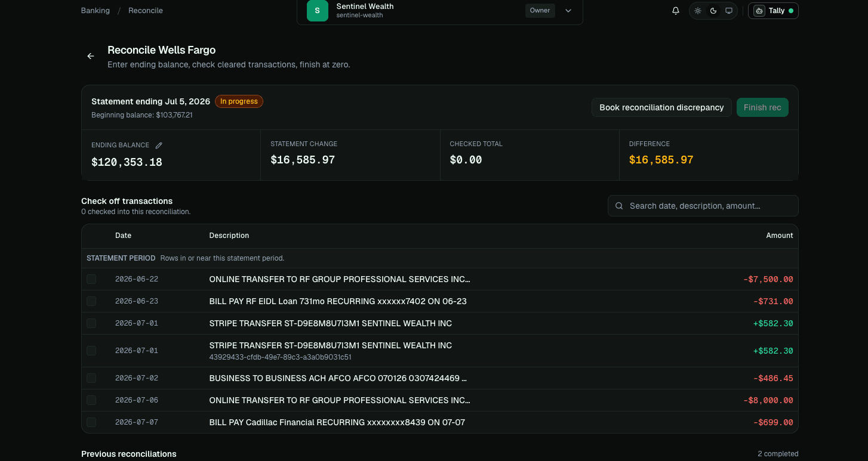Click the Owner role badge

click(540, 10)
